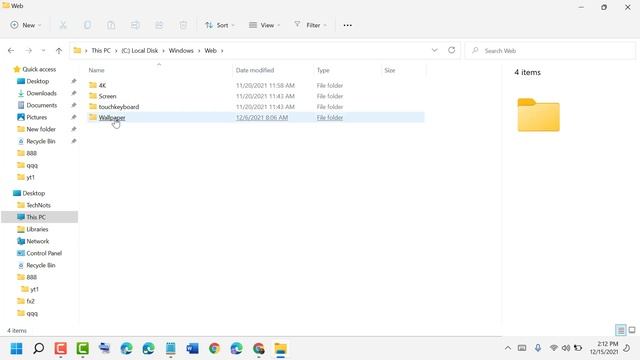The height and width of the screenshot is (360, 640).
Task: Open Google Chrome from the taskbar
Action: [x=214, y=349]
